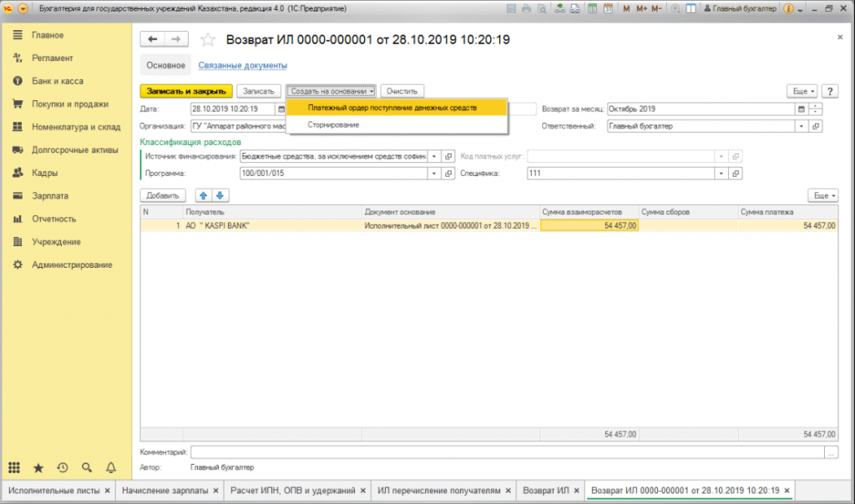Open Favorites star icon

[x=38, y=467]
